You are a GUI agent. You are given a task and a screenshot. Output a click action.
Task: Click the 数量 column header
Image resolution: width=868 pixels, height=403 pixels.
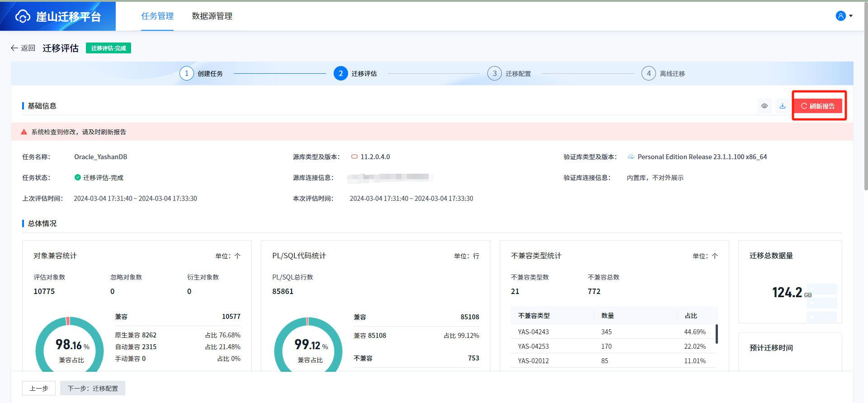pyautogui.click(x=608, y=316)
